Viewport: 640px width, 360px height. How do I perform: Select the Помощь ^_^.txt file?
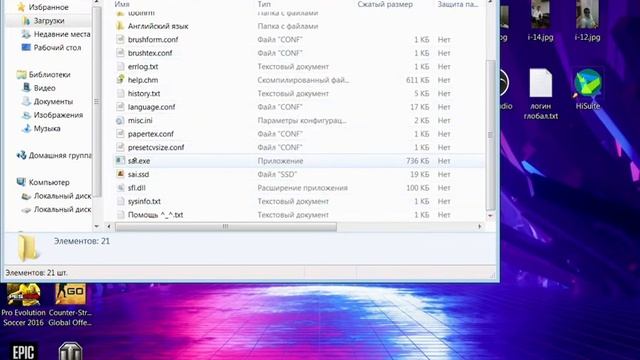[x=156, y=215]
